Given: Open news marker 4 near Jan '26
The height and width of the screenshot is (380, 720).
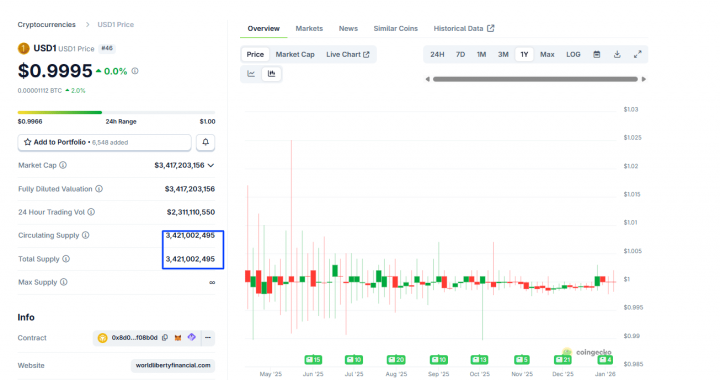Looking at the screenshot, I should tap(605, 359).
